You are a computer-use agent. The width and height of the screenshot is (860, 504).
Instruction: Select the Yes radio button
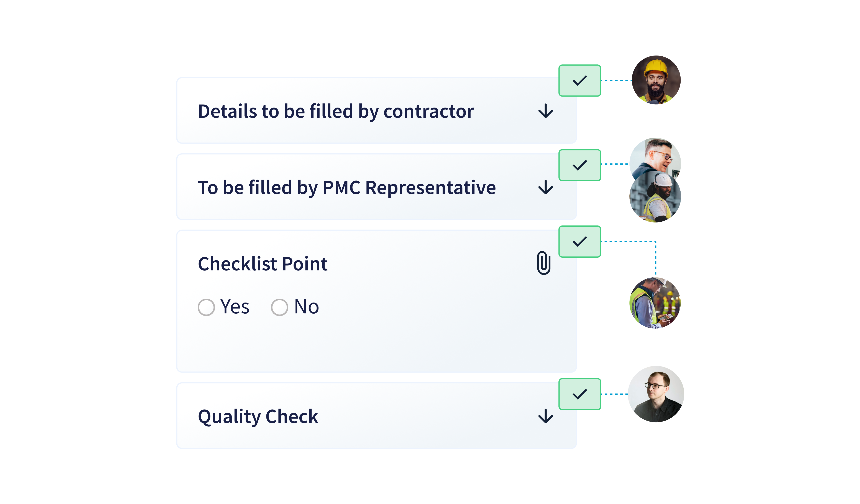pos(206,307)
